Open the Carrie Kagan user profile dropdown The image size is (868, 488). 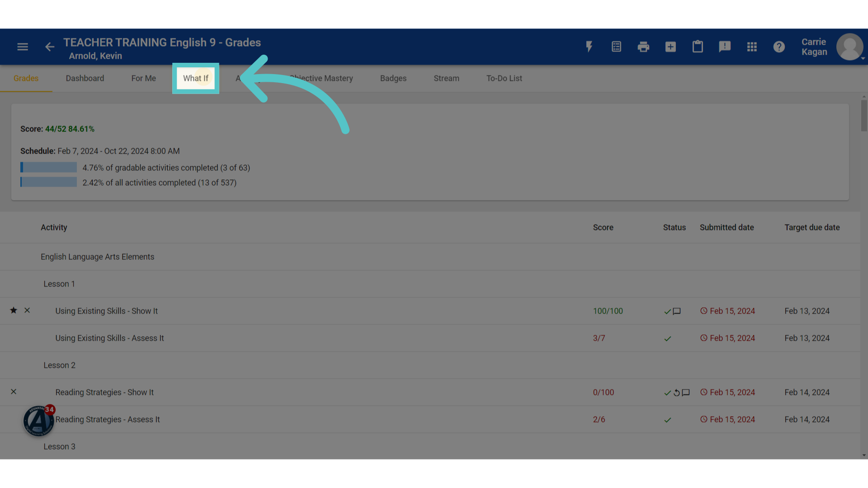click(832, 47)
